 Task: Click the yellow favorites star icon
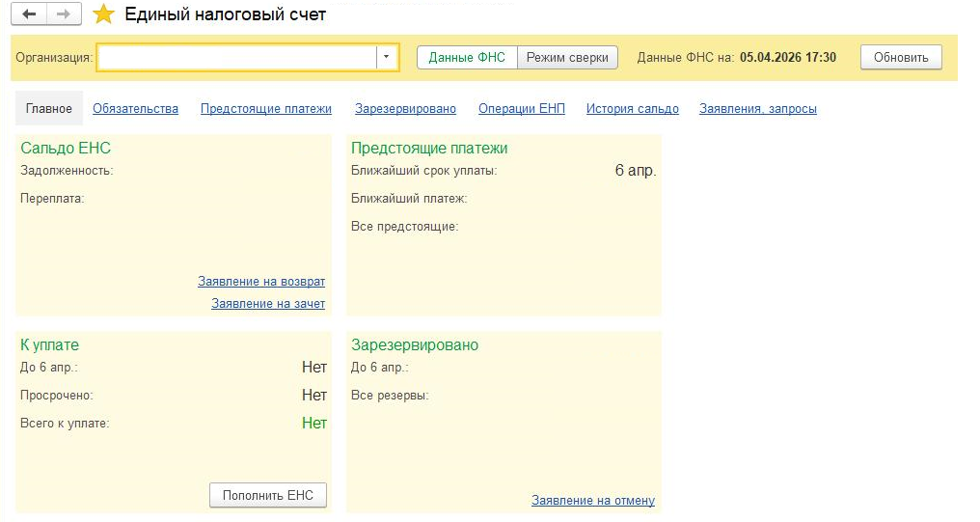pyautogui.click(x=103, y=14)
